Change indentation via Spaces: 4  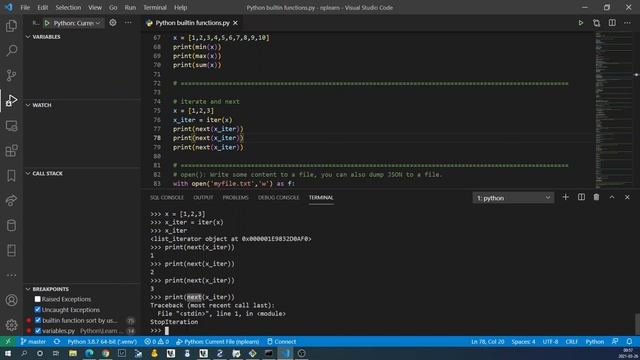523,342
